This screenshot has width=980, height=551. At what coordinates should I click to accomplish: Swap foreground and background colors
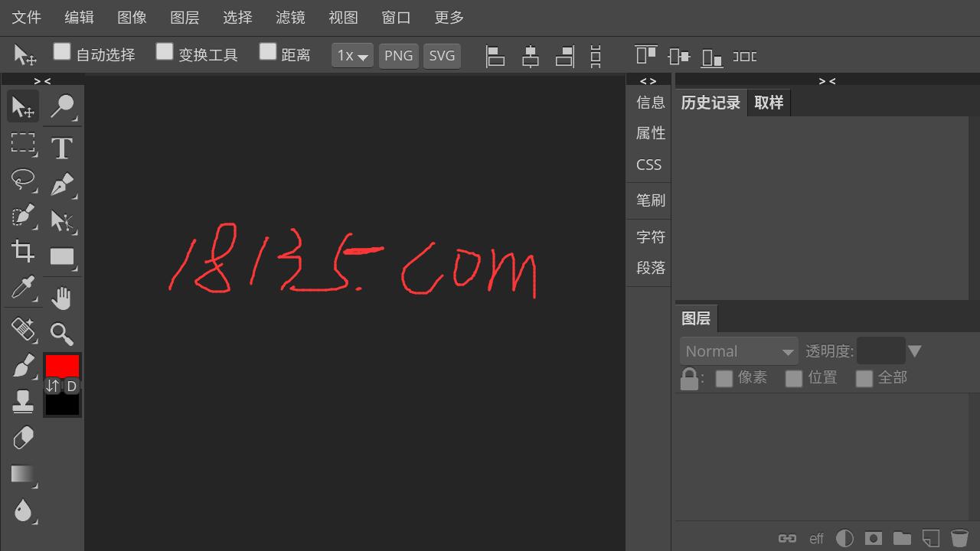[52, 386]
